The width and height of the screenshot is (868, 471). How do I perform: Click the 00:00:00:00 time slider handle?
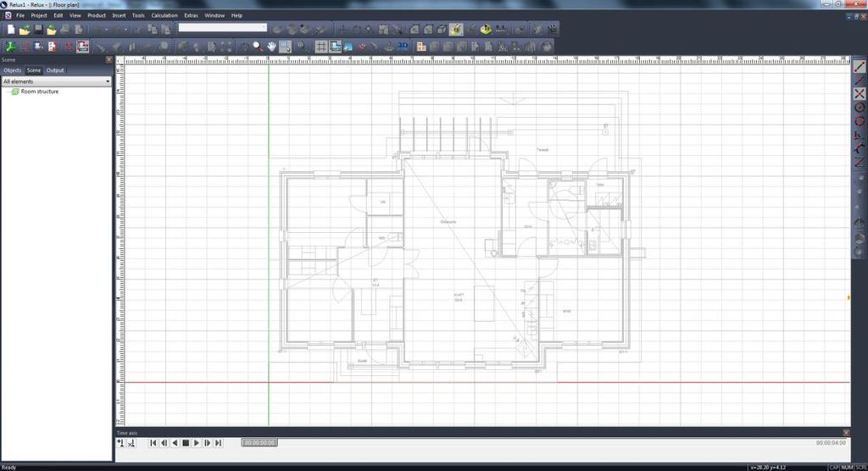(x=259, y=443)
